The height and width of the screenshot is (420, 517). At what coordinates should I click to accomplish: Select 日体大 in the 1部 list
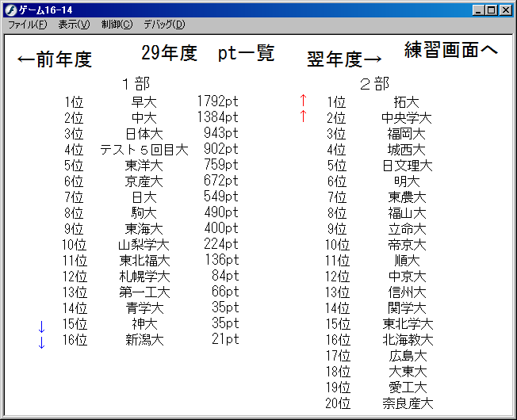click(144, 133)
